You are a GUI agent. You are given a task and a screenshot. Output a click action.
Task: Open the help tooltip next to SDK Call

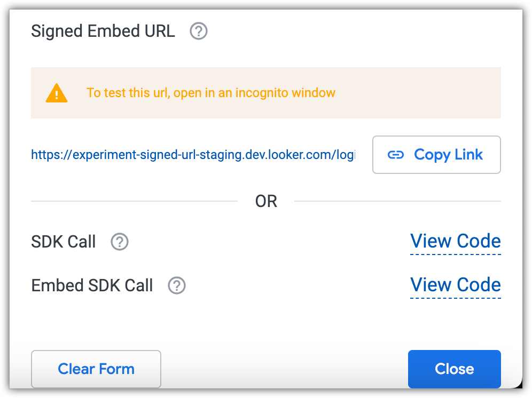coord(120,242)
